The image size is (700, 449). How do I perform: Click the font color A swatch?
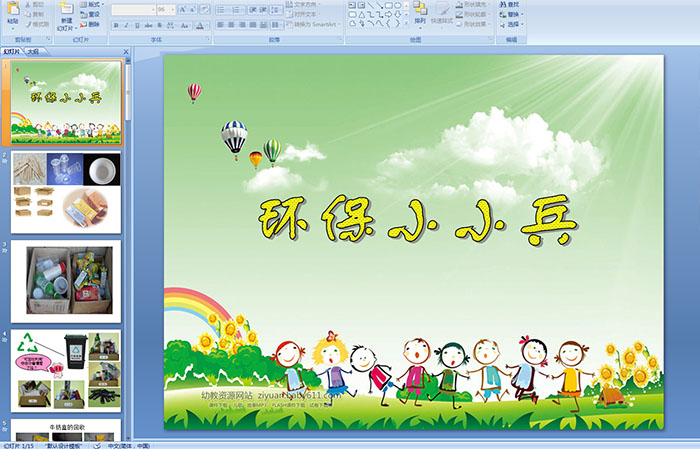tap(200, 25)
